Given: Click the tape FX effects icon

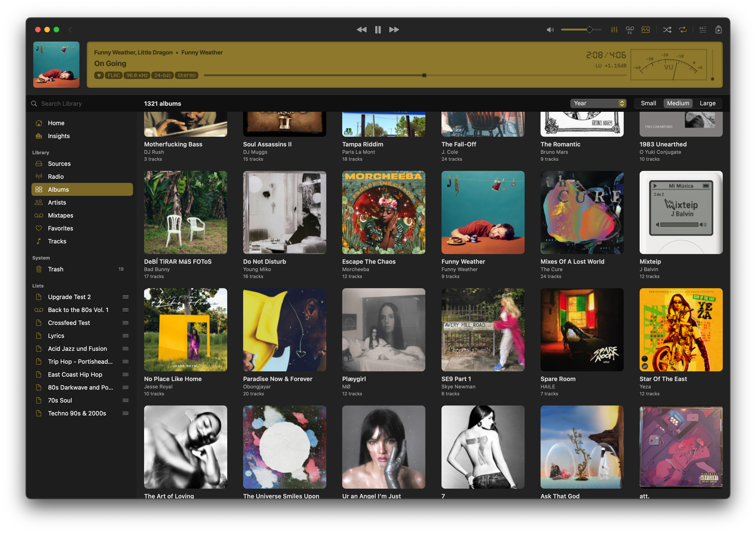Looking at the screenshot, I should click(x=629, y=30).
